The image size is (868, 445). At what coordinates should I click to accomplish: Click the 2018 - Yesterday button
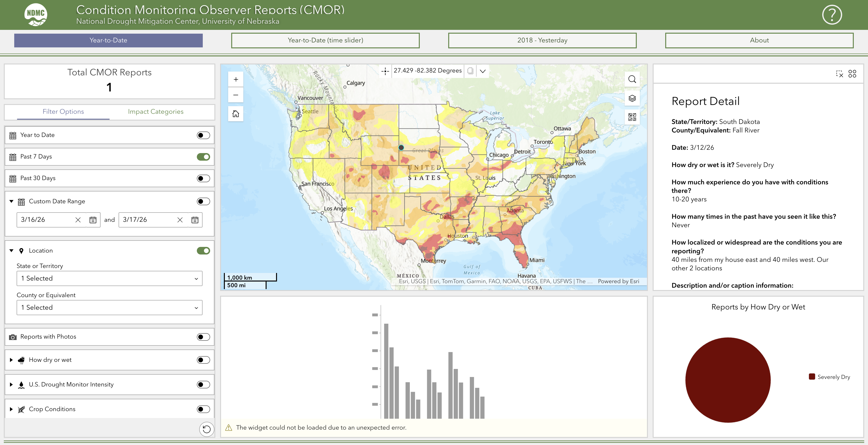coord(542,40)
